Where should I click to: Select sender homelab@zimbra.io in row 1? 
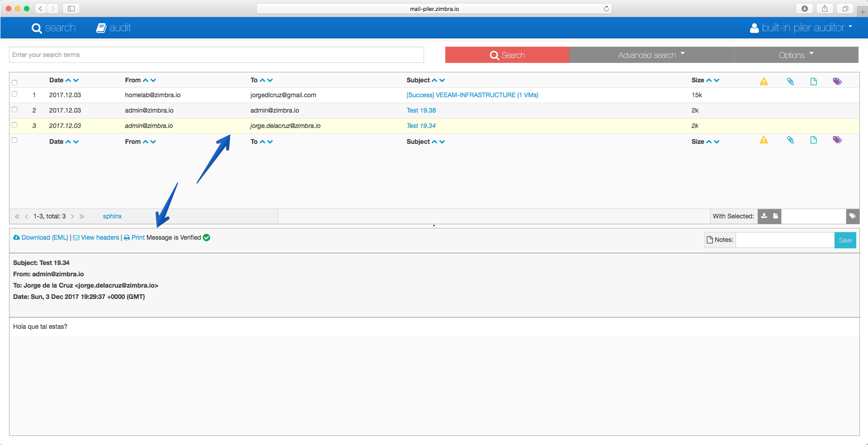pos(153,95)
